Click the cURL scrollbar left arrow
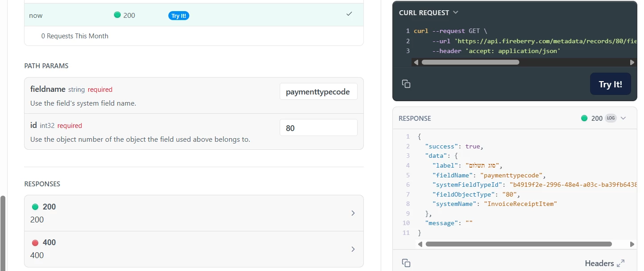The height and width of the screenshot is (271, 644). click(416, 62)
